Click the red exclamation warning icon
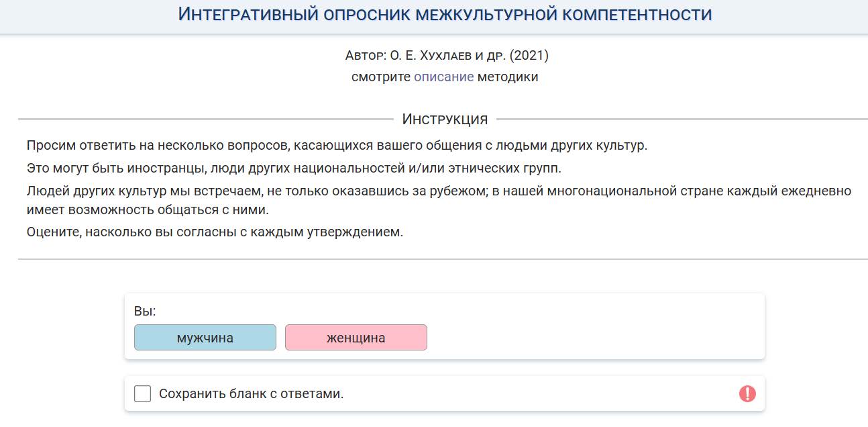The width and height of the screenshot is (868, 427). [x=747, y=393]
